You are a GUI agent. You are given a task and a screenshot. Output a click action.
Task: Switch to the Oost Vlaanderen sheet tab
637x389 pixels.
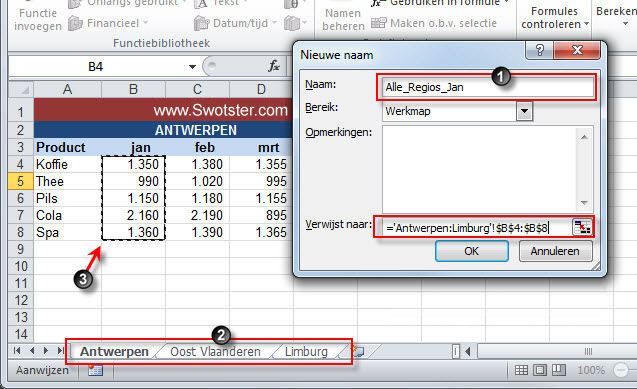tap(215, 352)
